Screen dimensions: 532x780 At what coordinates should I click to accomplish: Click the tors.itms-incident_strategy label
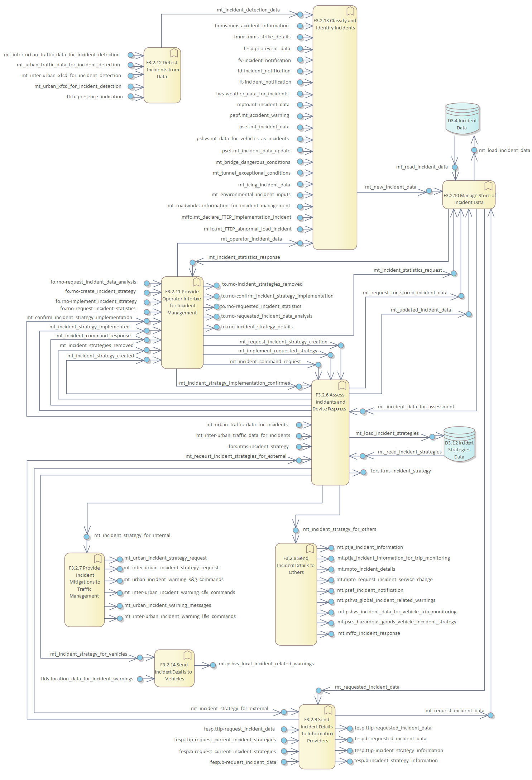coord(401,471)
